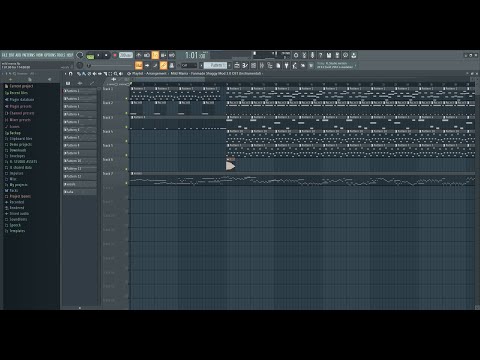Viewport: 480px width, 360px height.
Task: Open the ADD menu
Action: (x=18, y=55)
